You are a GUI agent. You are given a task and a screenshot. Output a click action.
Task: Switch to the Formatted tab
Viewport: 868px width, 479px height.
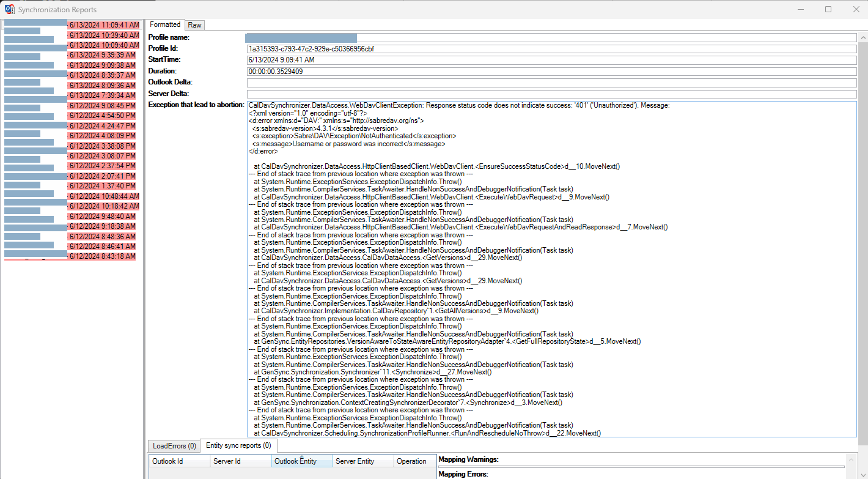click(x=164, y=24)
